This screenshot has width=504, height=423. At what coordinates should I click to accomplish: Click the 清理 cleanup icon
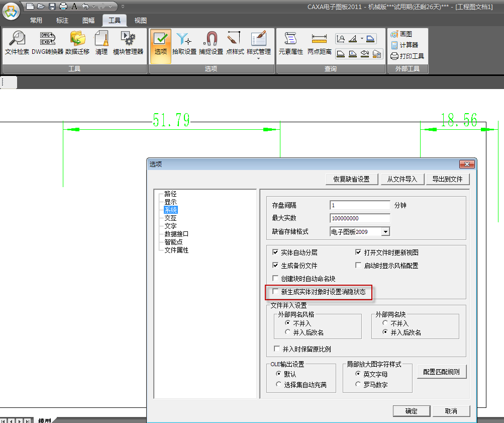point(102,43)
